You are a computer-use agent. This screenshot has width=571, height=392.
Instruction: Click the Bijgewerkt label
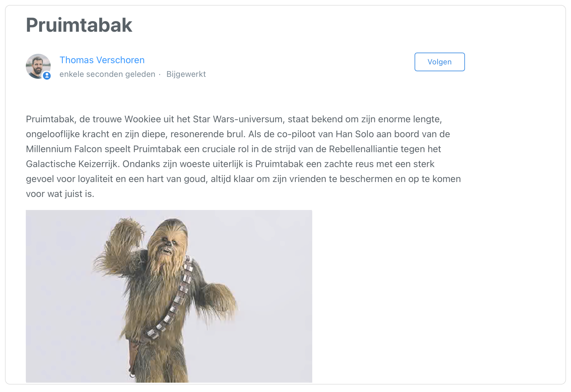(x=186, y=74)
